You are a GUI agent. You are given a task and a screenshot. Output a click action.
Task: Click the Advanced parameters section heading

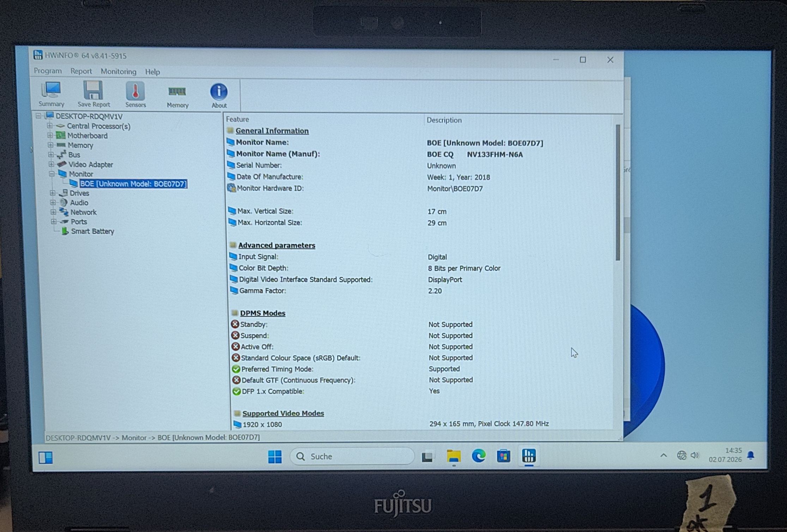click(277, 245)
